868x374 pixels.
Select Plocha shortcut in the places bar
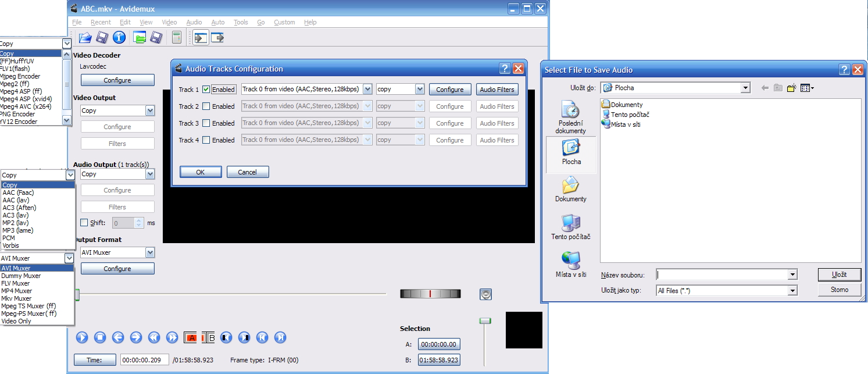point(571,154)
